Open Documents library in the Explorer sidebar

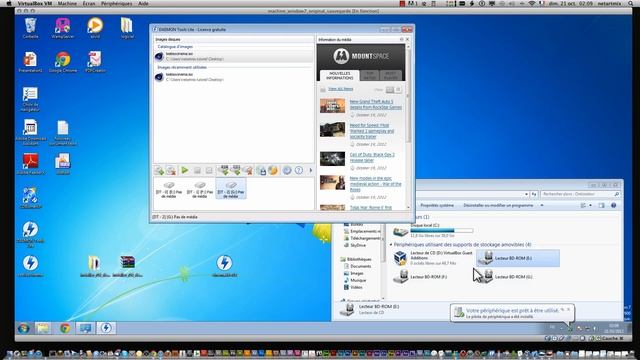(357, 266)
